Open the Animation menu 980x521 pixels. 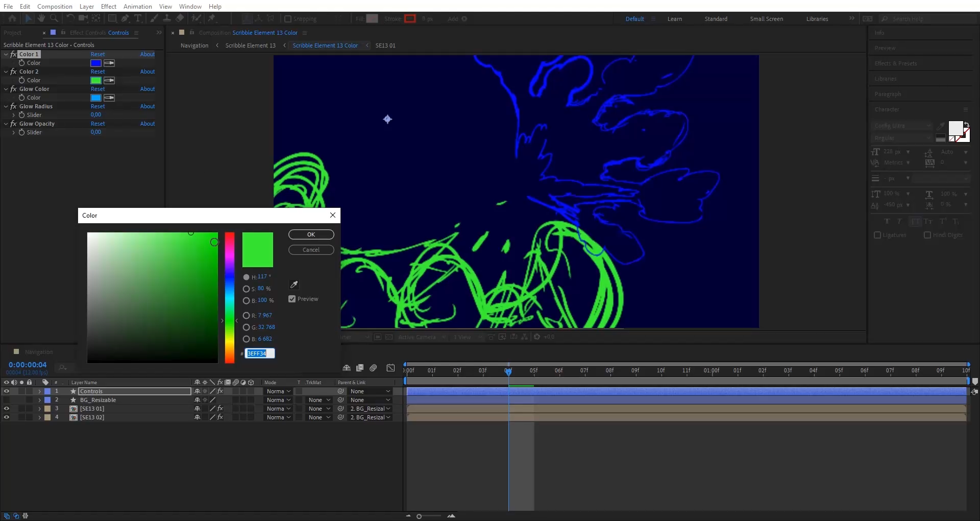(x=137, y=6)
